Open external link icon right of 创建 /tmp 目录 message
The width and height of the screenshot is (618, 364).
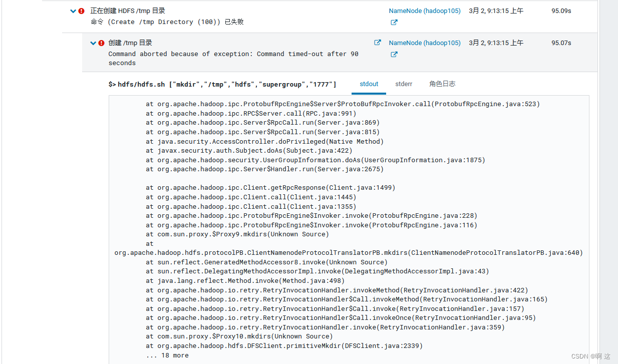378,43
